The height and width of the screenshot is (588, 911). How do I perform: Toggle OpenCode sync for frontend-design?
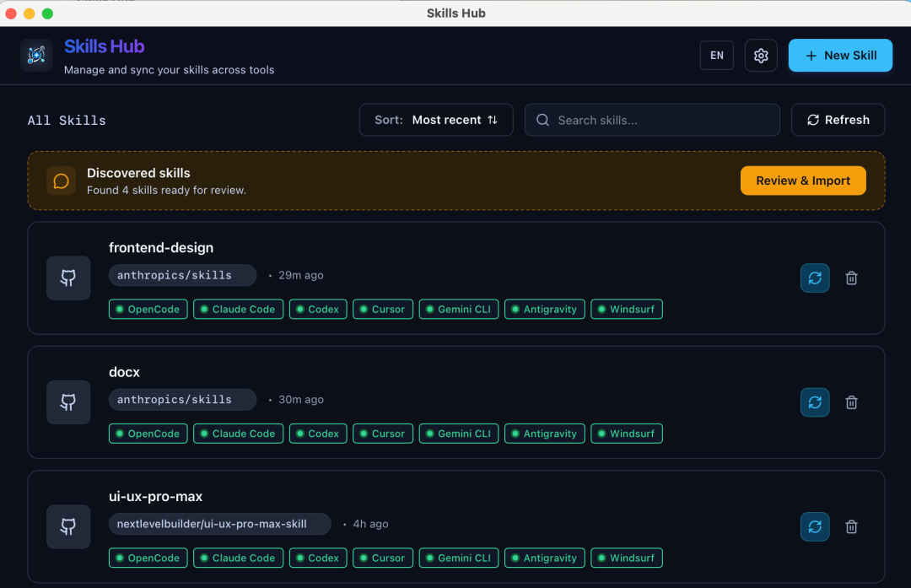tap(148, 309)
